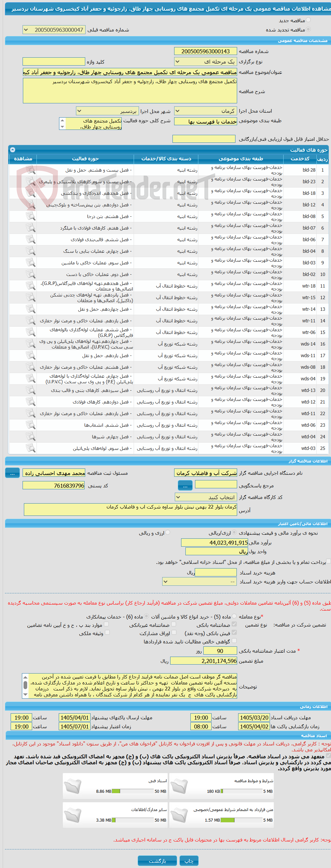View activity details for row bld-12
The width and height of the screenshot is (331, 868).
pos(31,205)
